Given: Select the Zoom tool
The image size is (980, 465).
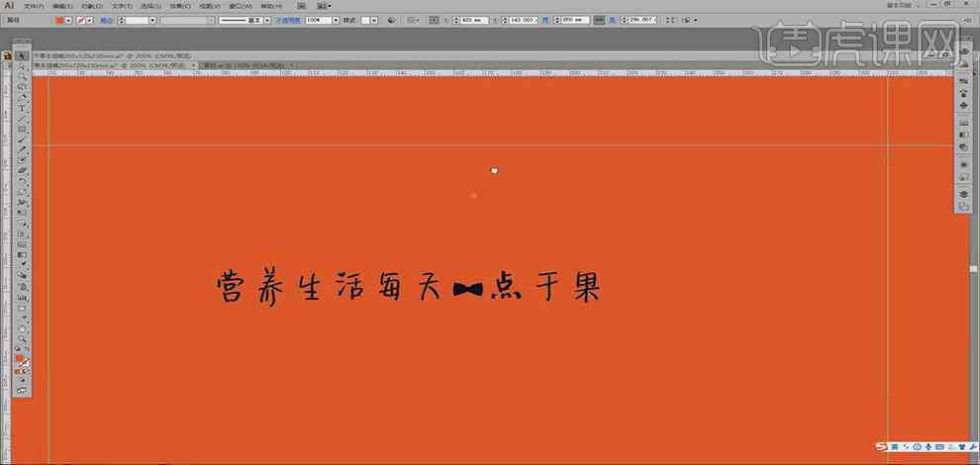Looking at the screenshot, I should [23, 338].
